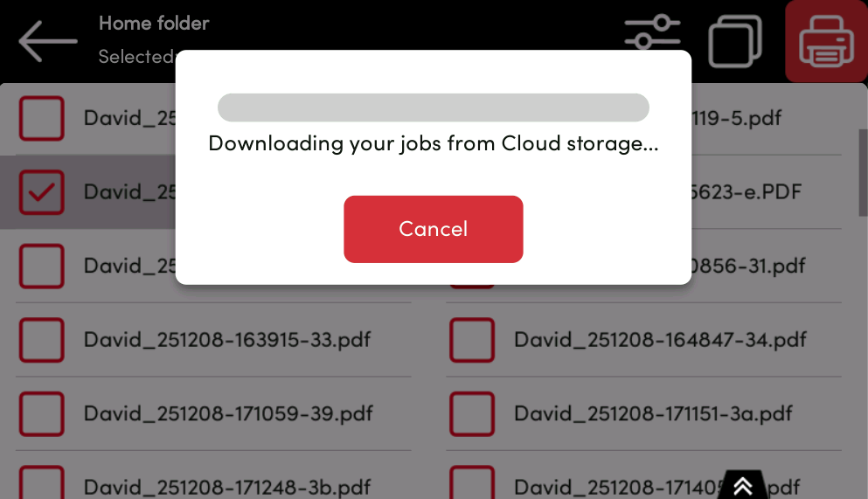Open the filter settings sliders icon
The width and height of the screenshot is (868, 499).
pyautogui.click(x=652, y=33)
